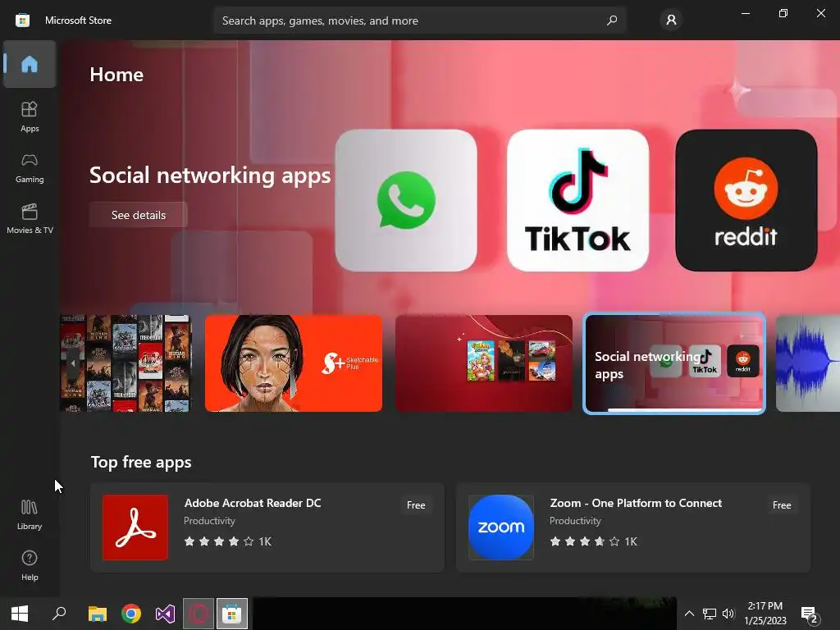Click the progress bar under Social networking card
This screenshot has height=630, width=840.
pyautogui.click(x=684, y=410)
